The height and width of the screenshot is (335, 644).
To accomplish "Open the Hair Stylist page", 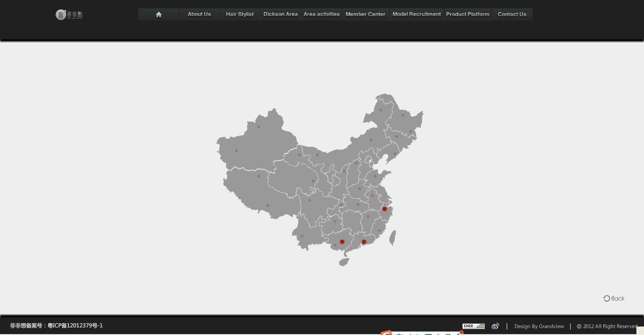I will coord(240,14).
